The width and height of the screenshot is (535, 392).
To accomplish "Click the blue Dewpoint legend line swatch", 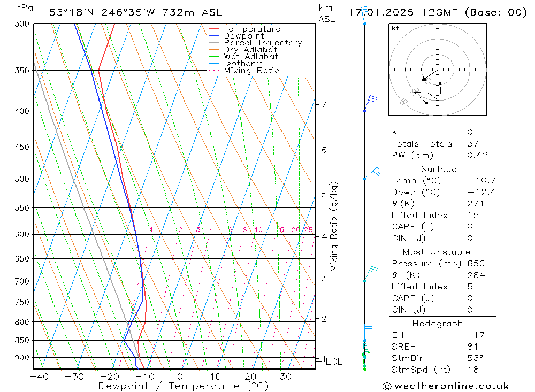I will click(x=214, y=35).
